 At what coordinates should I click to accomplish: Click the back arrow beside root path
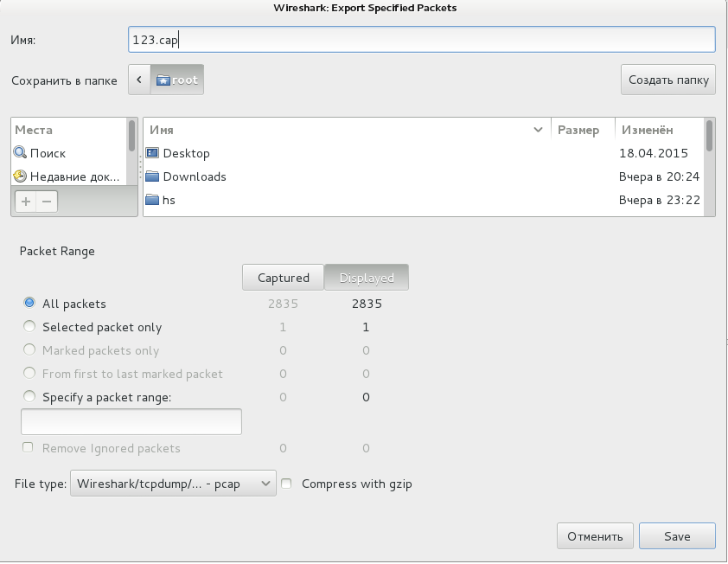tap(139, 80)
